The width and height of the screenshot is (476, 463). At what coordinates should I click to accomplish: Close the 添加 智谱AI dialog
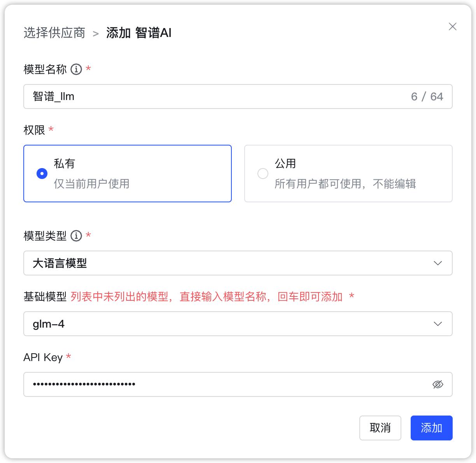click(x=452, y=26)
